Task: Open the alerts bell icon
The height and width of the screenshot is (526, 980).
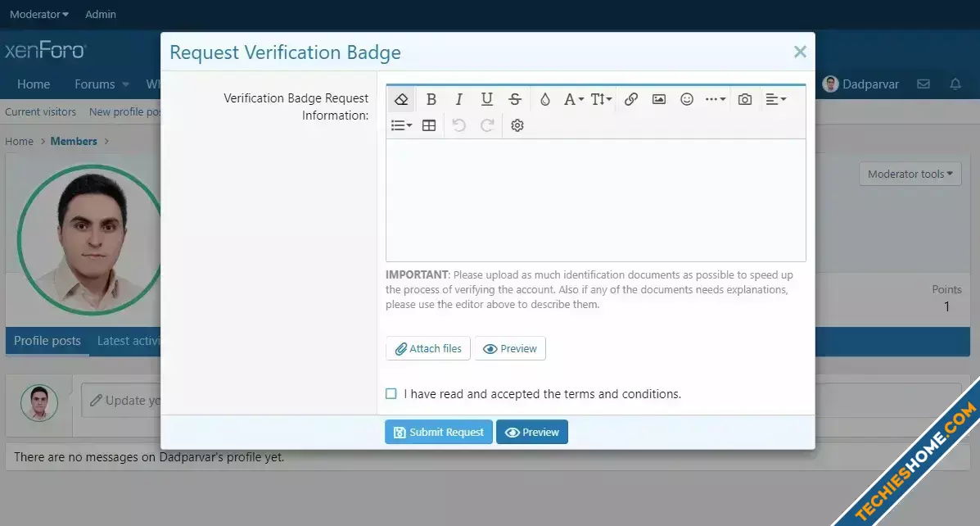Action: [x=955, y=84]
